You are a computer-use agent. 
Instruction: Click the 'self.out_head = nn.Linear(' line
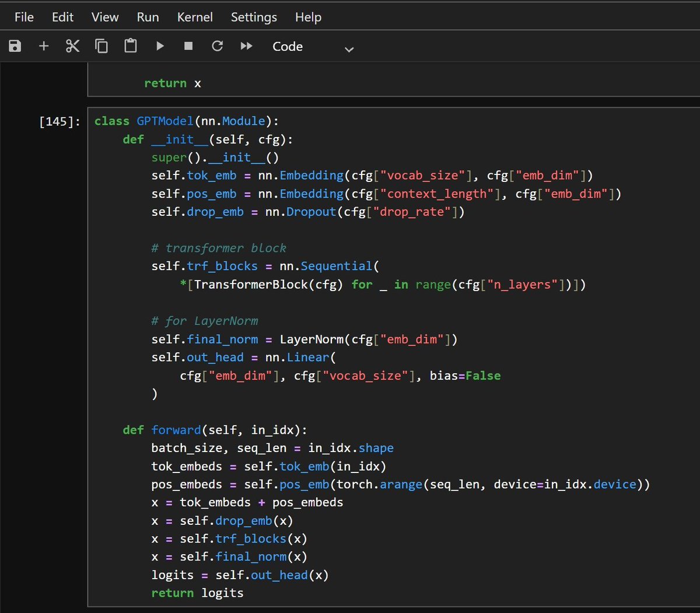pyautogui.click(x=244, y=357)
